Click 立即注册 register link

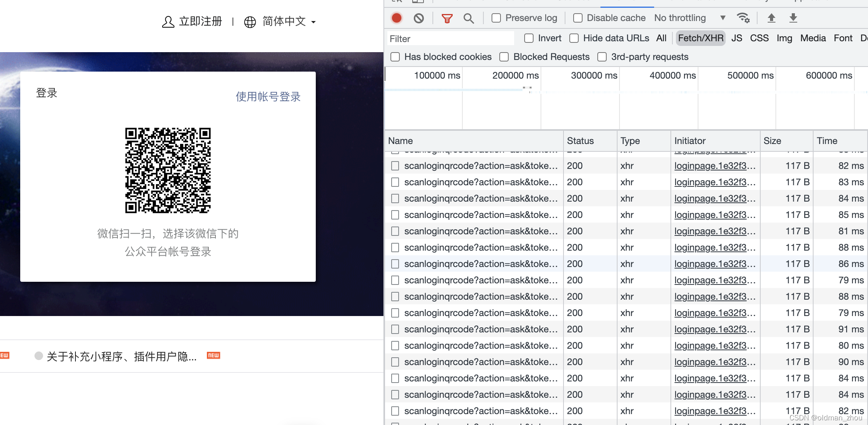point(200,21)
